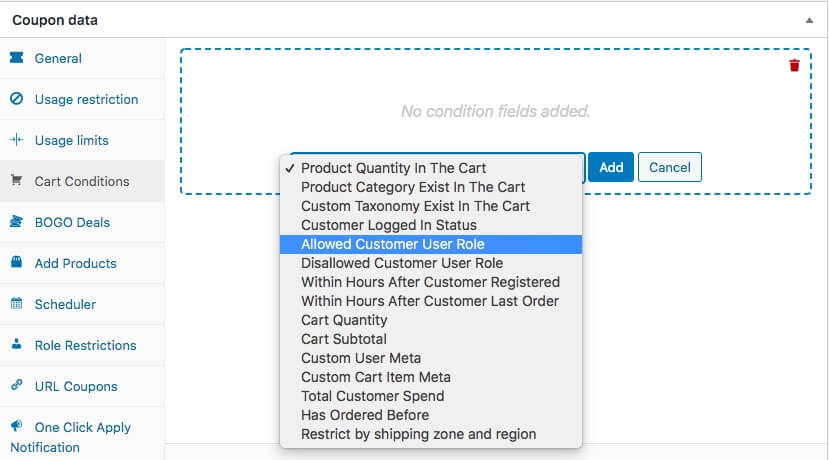The height and width of the screenshot is (460, 829).
Task: Click the URL Coupons link icon
Action: pyautogui.click(x=16, y=385)
